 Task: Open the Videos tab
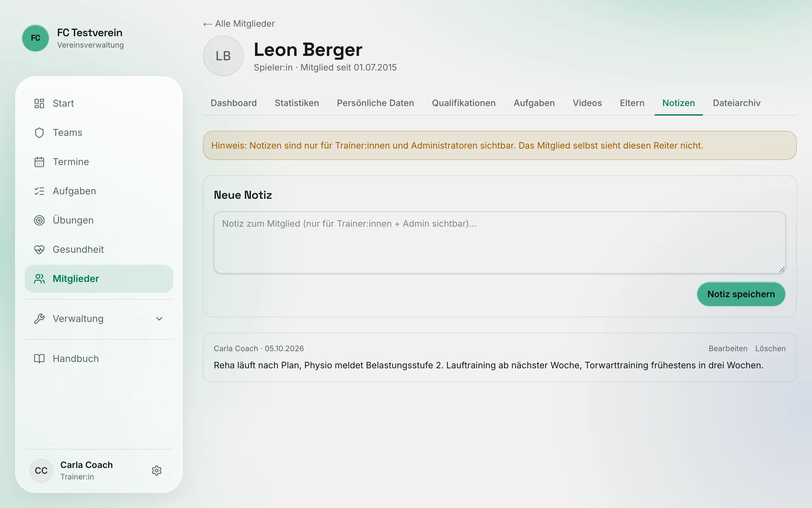(x=587, y=103)
